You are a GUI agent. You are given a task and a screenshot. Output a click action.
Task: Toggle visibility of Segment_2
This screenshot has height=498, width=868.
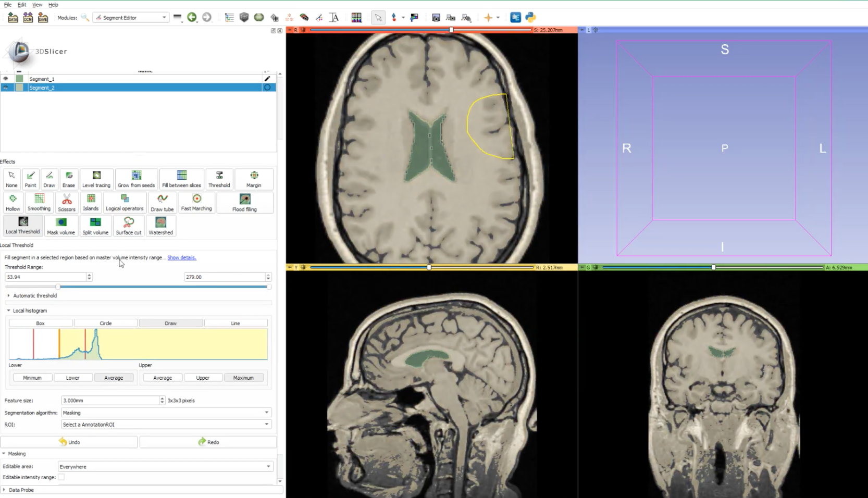[x=6, y=88]
